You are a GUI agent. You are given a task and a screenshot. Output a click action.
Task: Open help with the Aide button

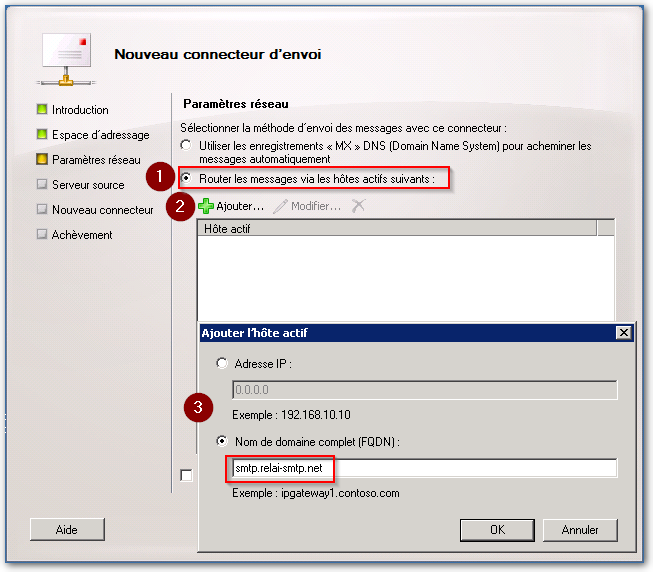pos(67,530)
